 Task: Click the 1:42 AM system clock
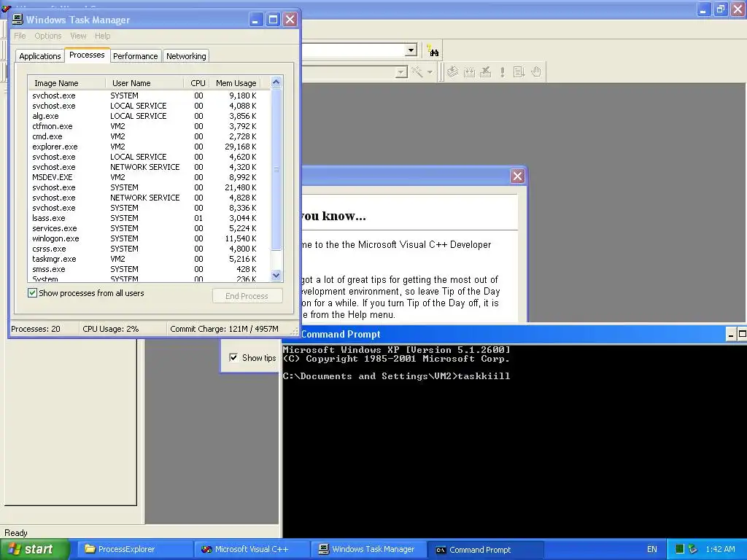point(720,549)
